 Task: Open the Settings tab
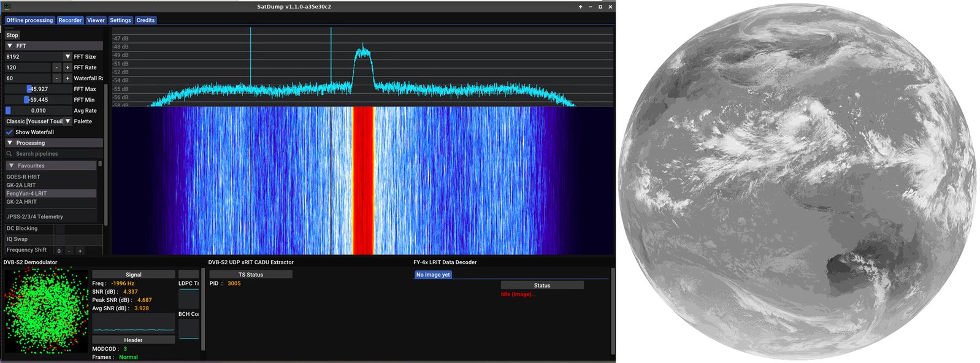point(120,20)
